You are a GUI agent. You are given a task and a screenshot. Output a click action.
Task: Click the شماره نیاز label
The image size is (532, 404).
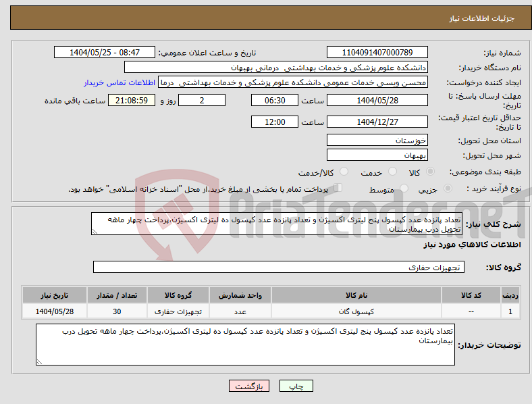[x=502, y=53]
